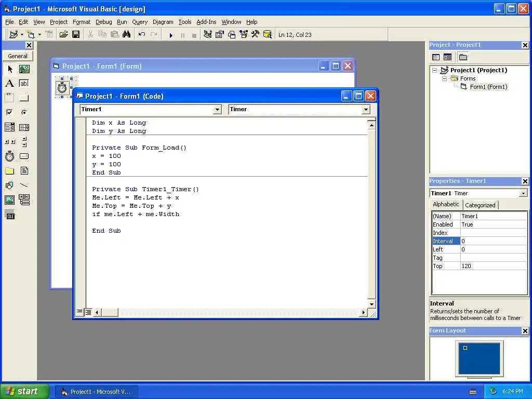Select the horizontal scrollbar tool
Viewport: 532px width, 399px height.
click(10, 142)
